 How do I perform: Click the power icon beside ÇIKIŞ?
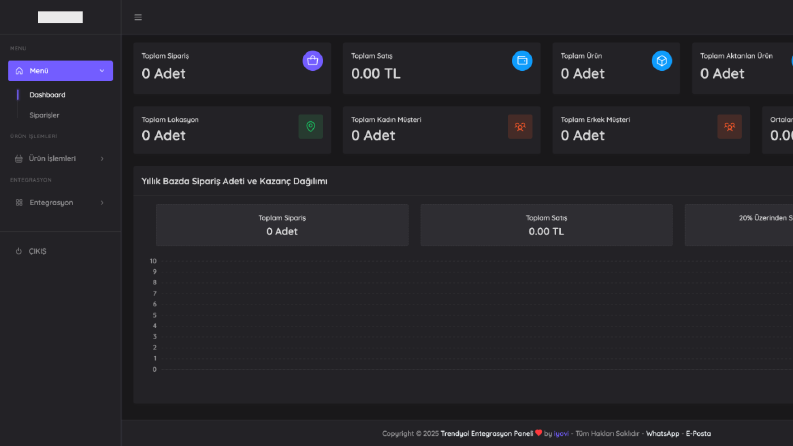(x=19, y=251)
